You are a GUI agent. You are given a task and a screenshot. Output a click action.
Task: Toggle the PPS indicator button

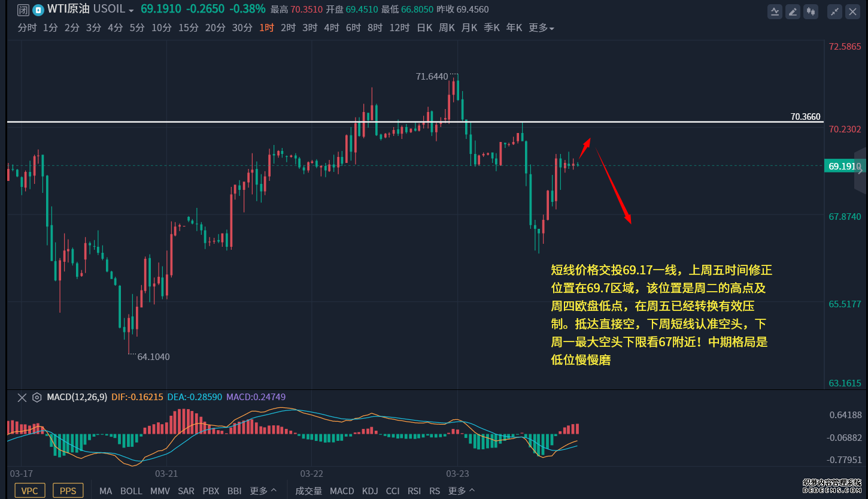[x=68, y=491]
